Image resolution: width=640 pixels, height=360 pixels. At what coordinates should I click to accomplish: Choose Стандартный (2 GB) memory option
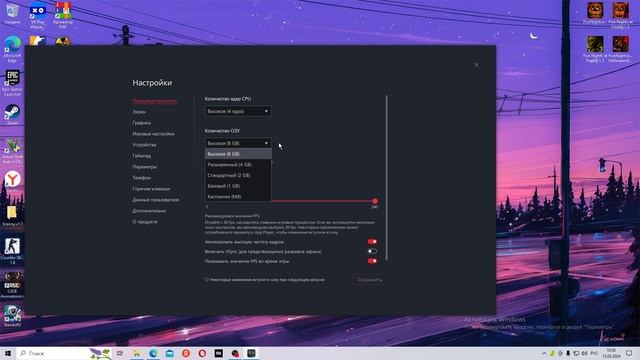tap(238, 175)
